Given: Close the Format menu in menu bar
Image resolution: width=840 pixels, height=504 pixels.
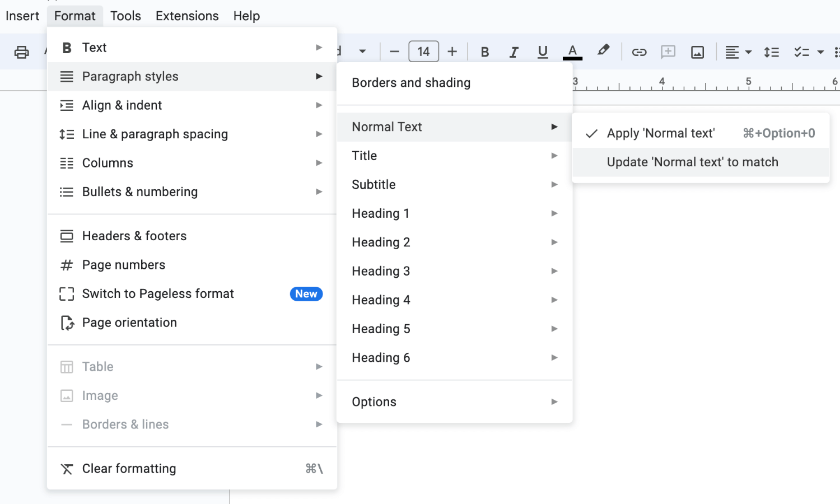Looking at the screenshot, I should tap(75, 16).
